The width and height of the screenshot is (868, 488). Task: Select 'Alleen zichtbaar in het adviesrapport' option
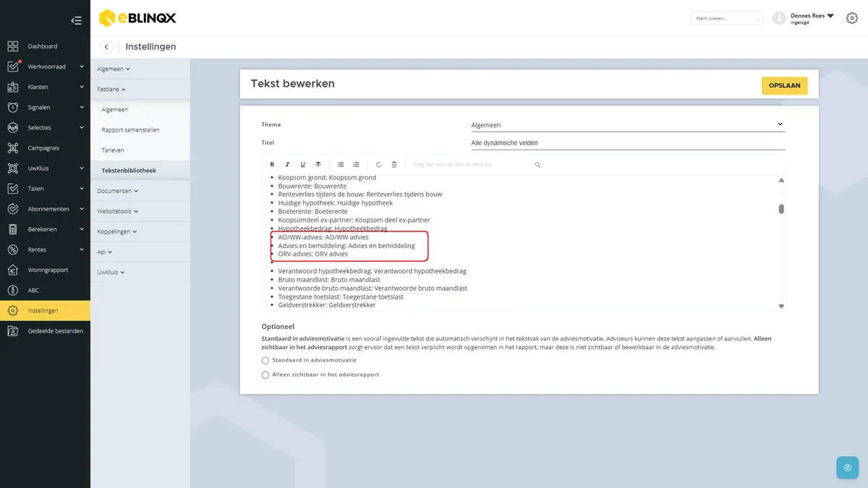265,374
